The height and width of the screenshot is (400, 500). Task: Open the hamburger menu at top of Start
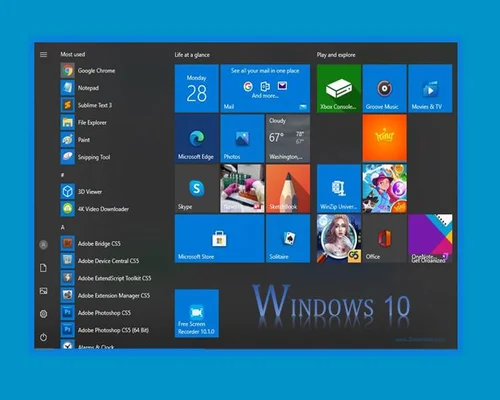click(x=43, y=54)
